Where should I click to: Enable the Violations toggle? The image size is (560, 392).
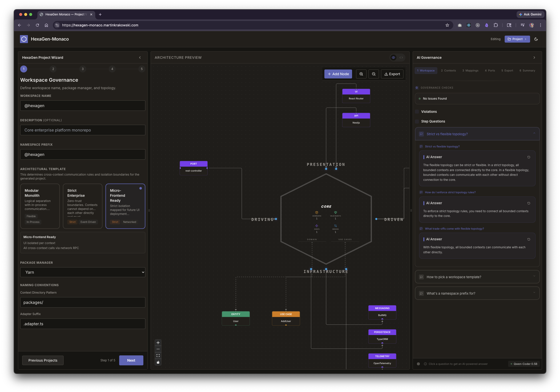(x=417, y=112)
